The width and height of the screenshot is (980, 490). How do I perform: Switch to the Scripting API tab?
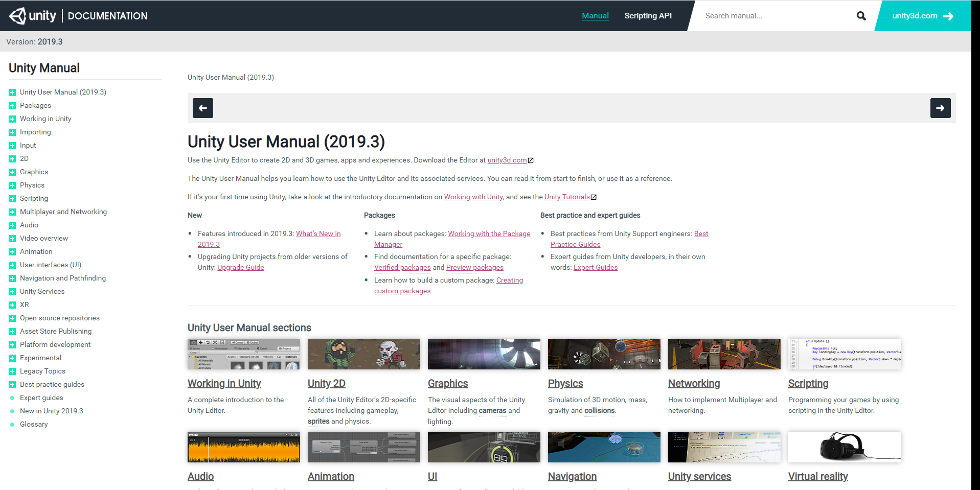(648, 16)
